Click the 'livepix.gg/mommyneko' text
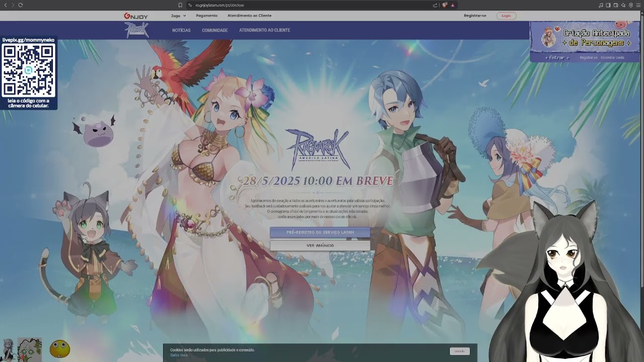The height and width of the screenshot is (362, 644). 28,40
